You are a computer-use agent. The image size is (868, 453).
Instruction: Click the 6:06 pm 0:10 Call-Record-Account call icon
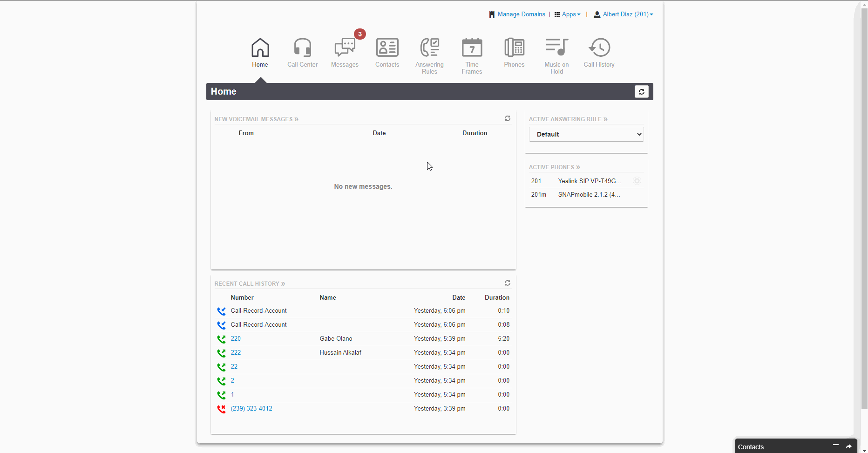click(221, 311)
